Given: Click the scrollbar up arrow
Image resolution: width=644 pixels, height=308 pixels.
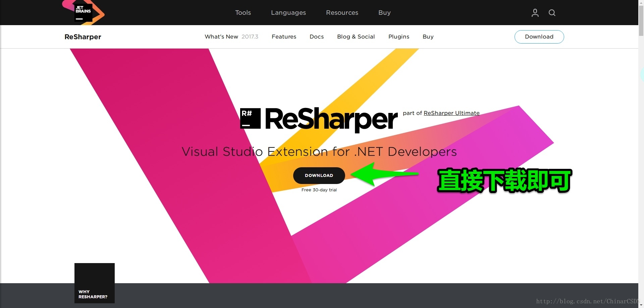Looking at the screenshot, I should (x=641, y=2).
